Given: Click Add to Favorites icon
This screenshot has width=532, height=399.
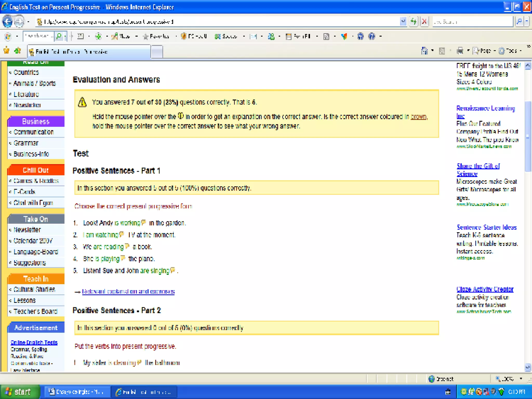Looking at the screenshot, I should point(18,51).
